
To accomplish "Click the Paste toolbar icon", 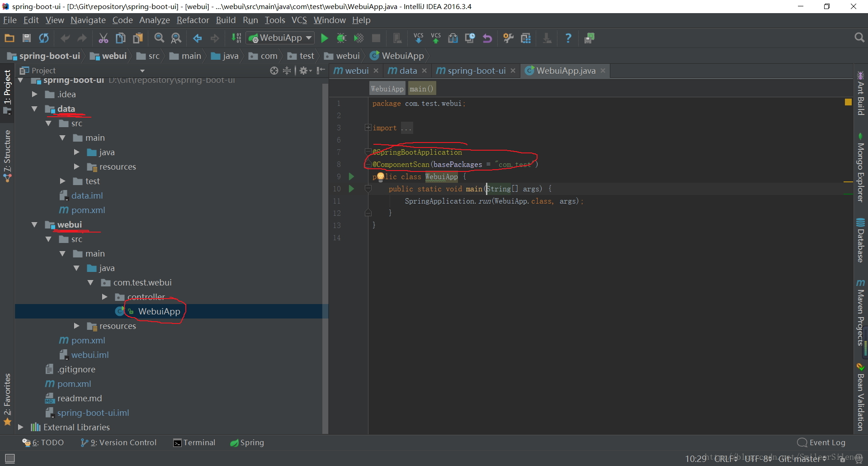I will [138, 38].
